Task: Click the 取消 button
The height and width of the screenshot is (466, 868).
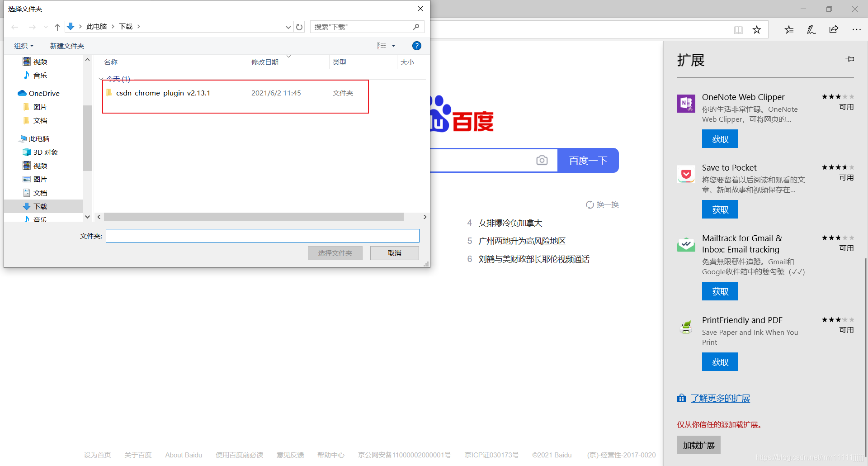Action: pos(394,253)
